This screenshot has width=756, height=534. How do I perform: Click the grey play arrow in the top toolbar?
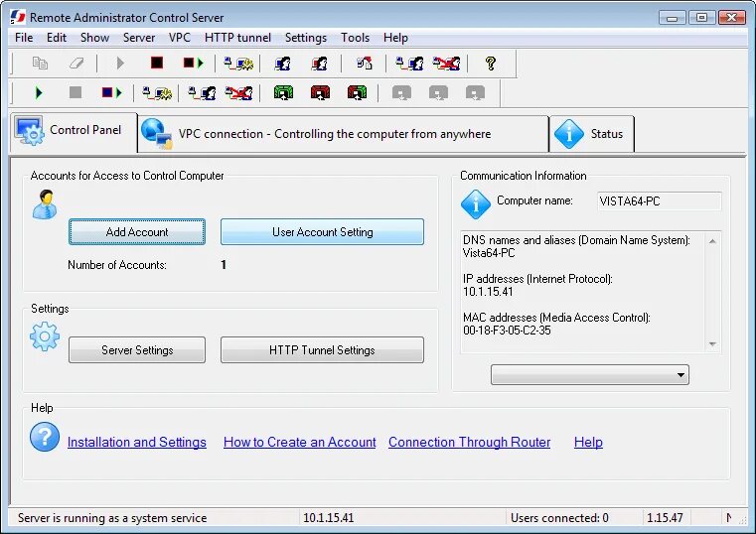[x=120, y=64]
